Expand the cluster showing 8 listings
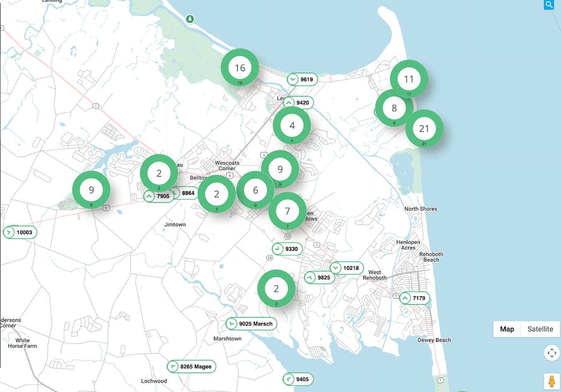This screenshot has width=561, height=392. coord(394,108)
